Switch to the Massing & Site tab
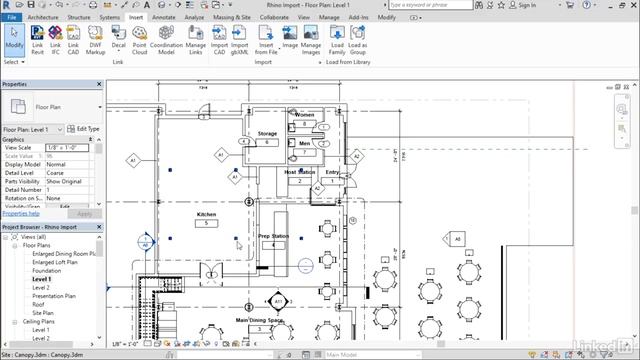Screen dimensions: 640x360 [232, 18]
